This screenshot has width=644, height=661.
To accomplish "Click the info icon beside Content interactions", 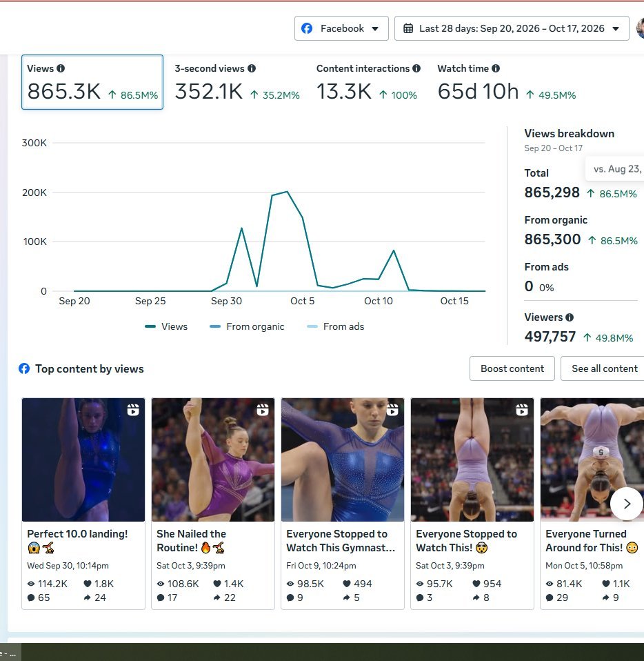I will [416, 68].
